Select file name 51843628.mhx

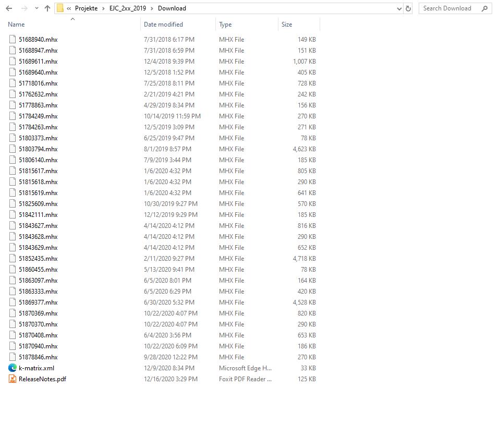(38, 237)
